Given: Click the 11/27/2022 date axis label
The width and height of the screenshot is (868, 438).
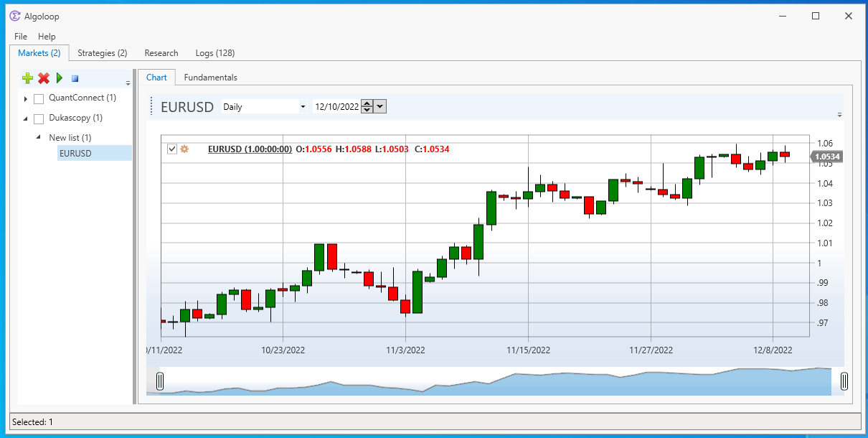Looking at the screenshot, I should click(651, 350).
